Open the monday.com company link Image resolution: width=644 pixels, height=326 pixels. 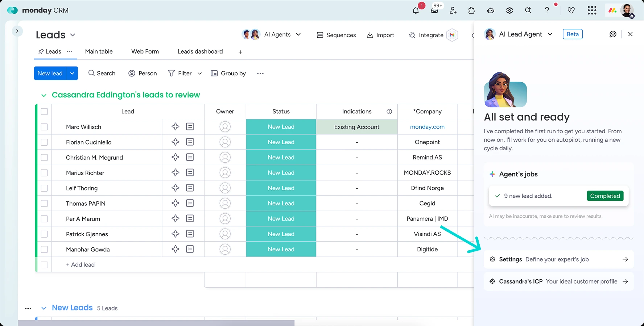(427, 127)
